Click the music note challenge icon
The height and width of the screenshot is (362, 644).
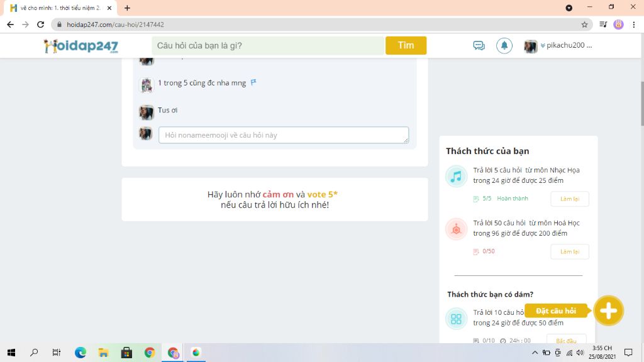click(456, 177)
